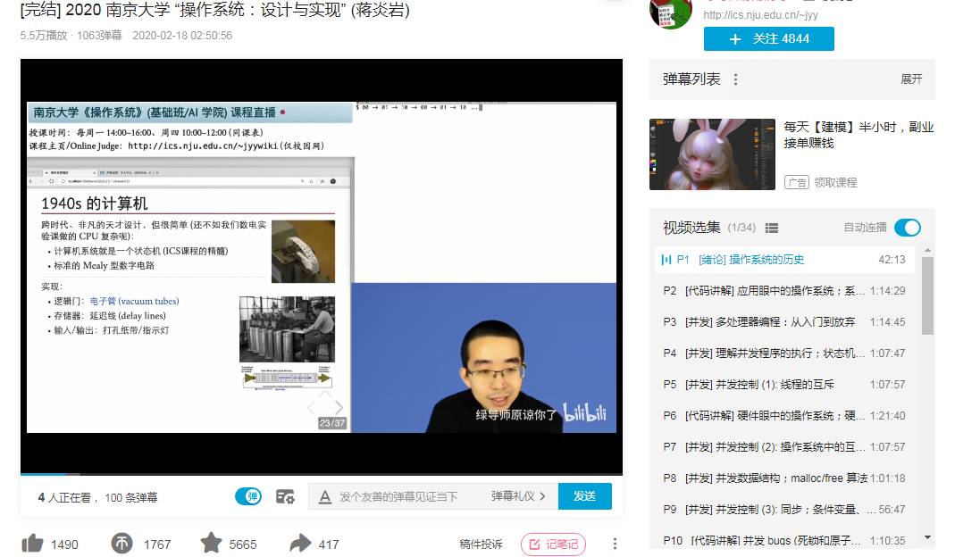Viewport: 980px width, 557px height.
Task: Click the slide next arrow in video
Action: coord(338,408)
